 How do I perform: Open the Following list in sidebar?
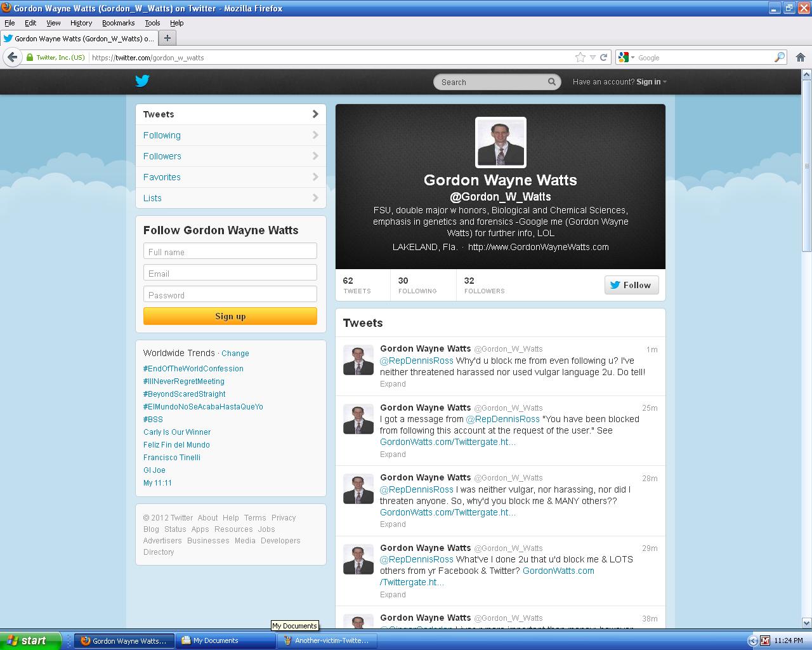(x=231, y=135)
